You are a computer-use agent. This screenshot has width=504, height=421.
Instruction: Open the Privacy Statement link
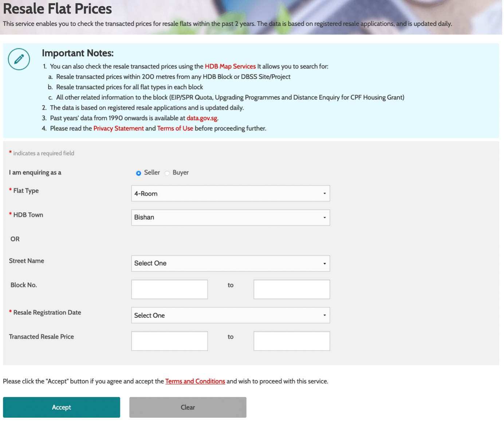[x=118, y=128]
